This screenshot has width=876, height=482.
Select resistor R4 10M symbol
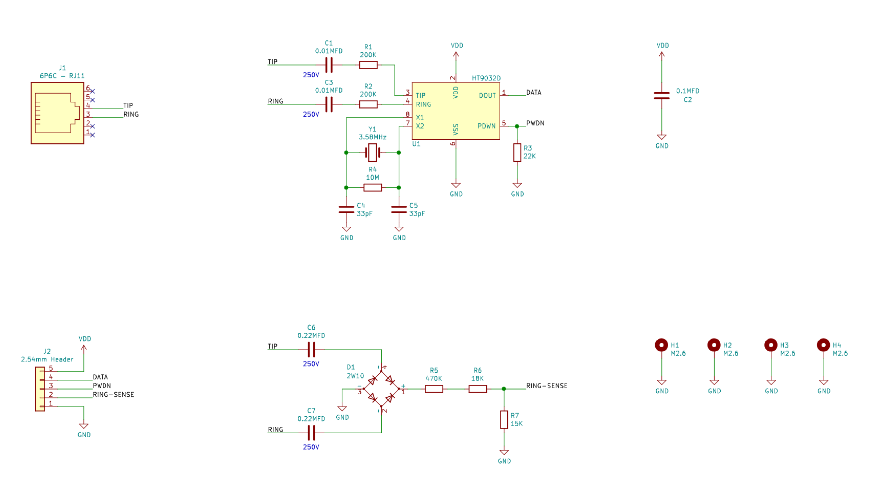pos(372,187)
